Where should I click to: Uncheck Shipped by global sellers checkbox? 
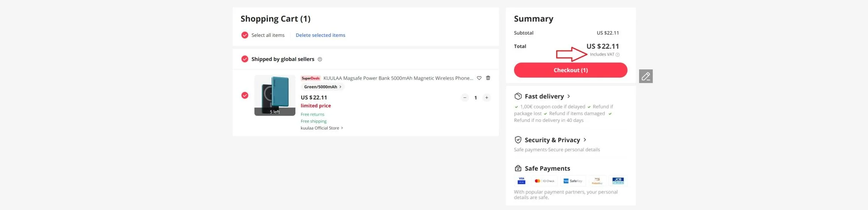(x=245, y=59)
